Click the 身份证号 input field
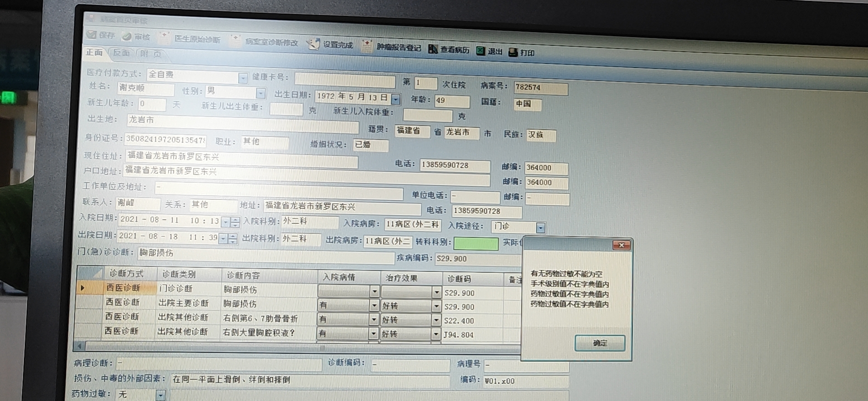Screen dimensions: 868x401 [165, 140]
